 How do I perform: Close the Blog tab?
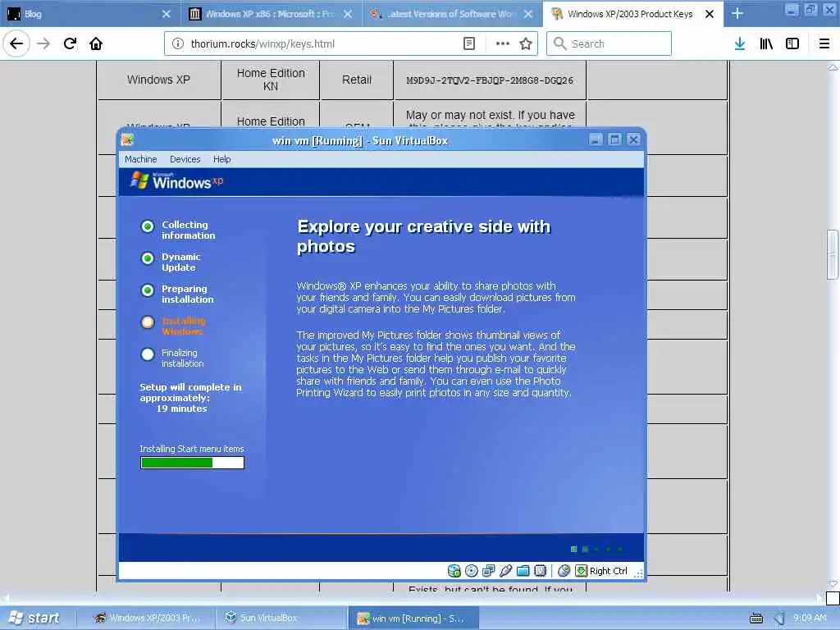tap(167, 14)
